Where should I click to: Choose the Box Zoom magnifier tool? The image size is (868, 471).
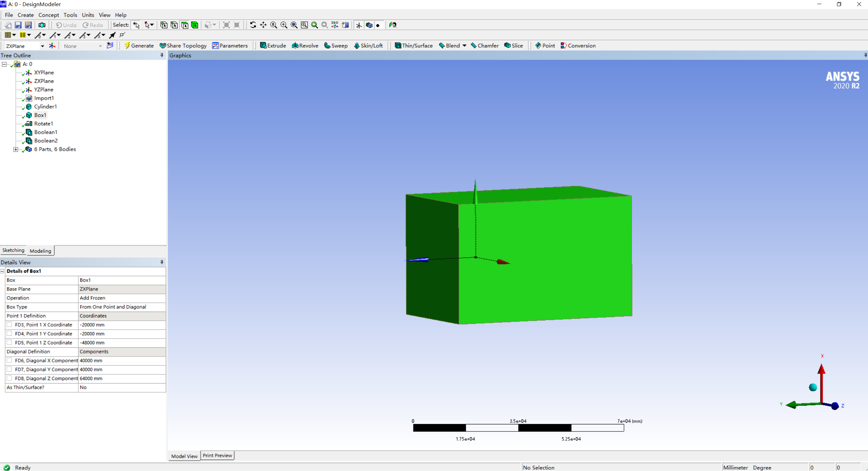click(x=284, y=25)
